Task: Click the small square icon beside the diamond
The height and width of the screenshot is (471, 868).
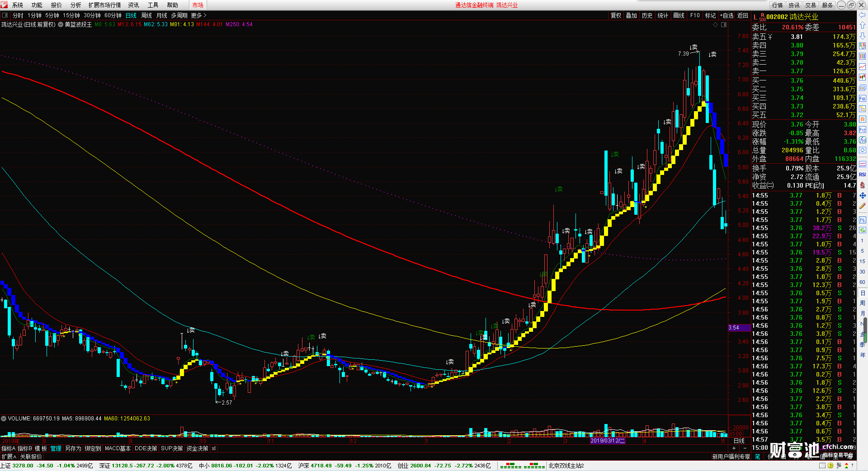Action: coord(723,24)
